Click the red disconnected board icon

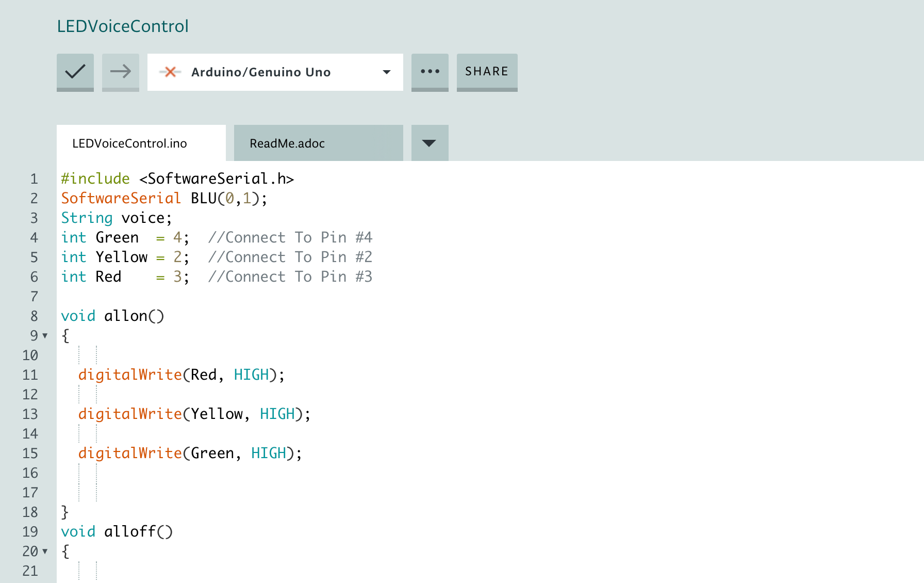point(170,72)
